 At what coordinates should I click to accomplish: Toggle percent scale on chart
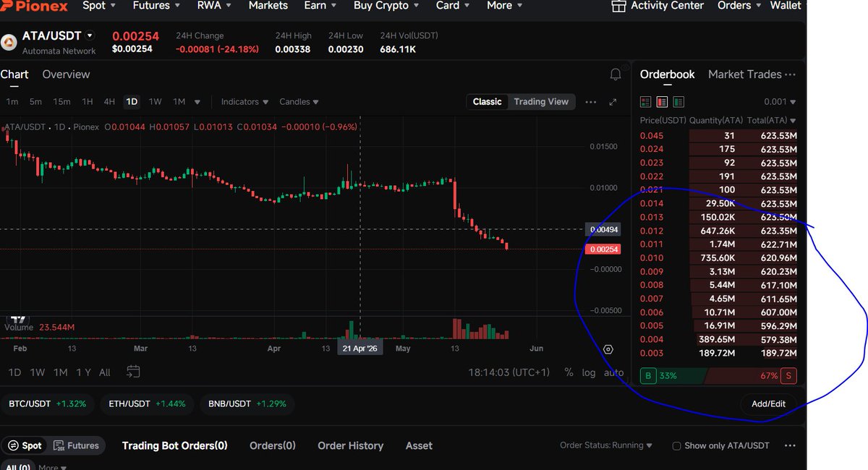point(569,372)
